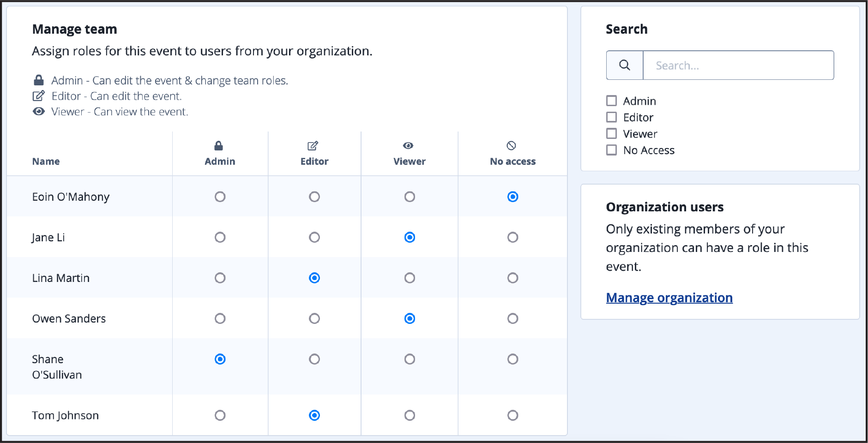Click the Search panel heading
This screenshot has height=443, width=868.
pyautogui.click(x=627, y=29)
